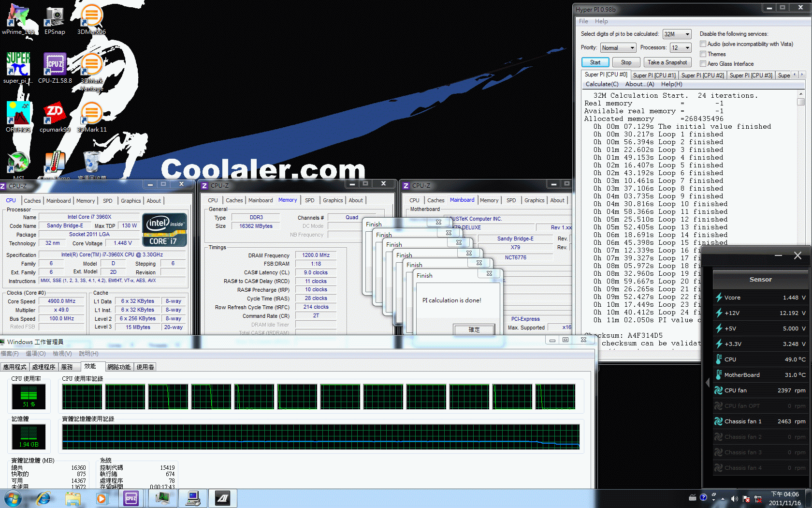Viewport: 812px width, 508px height.
Task: Open Task Manager 說明(H) help menu
Action: pos(88,354)
